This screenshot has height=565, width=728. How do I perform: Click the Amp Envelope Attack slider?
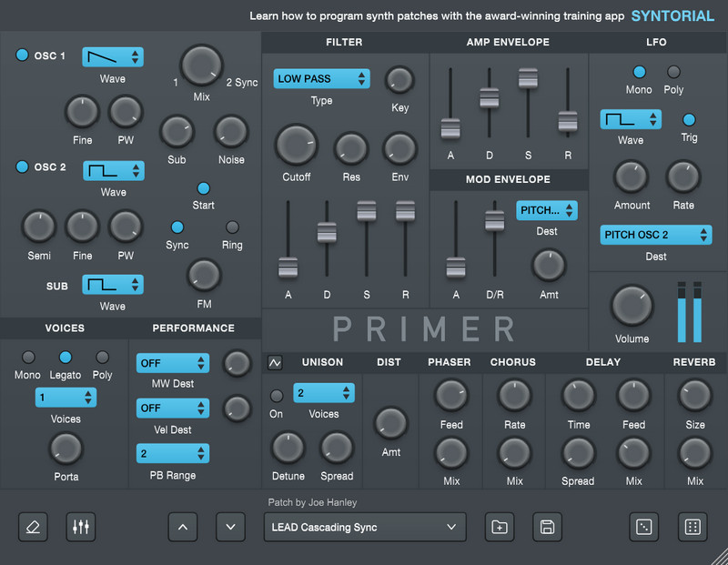tap(450, 128)
